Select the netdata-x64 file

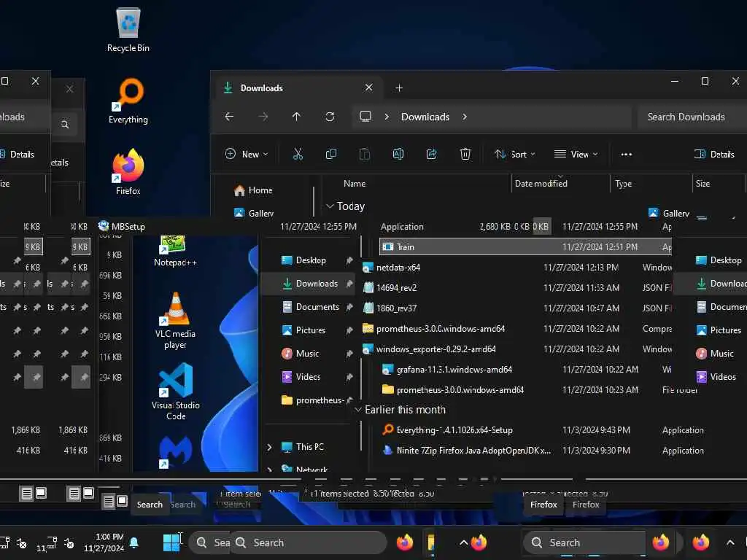coord(392,267)
